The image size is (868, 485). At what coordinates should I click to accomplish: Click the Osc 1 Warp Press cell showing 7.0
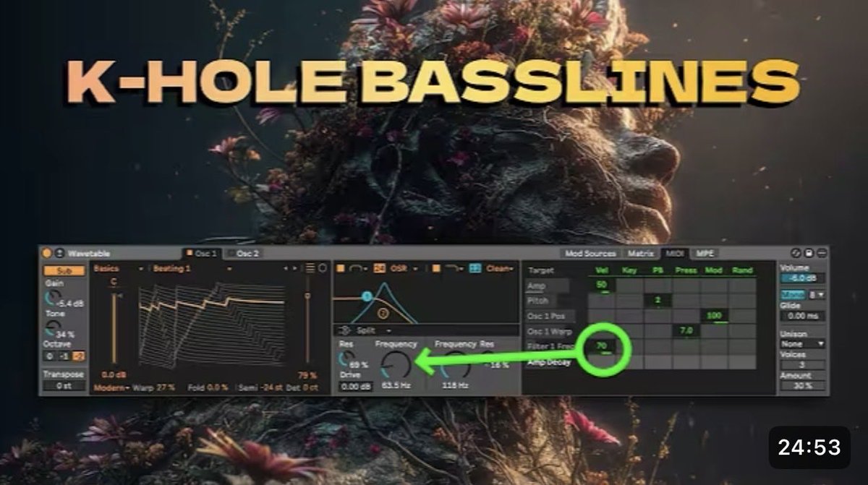click(686, 331)
